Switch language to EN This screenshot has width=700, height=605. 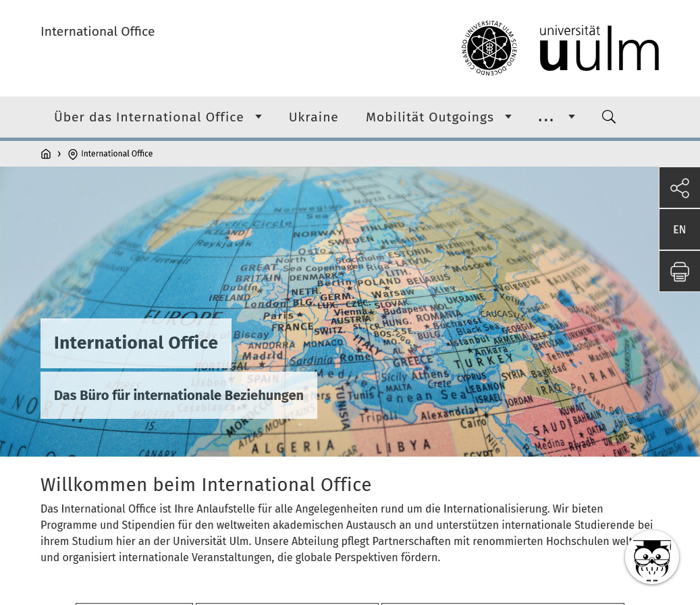680,229
